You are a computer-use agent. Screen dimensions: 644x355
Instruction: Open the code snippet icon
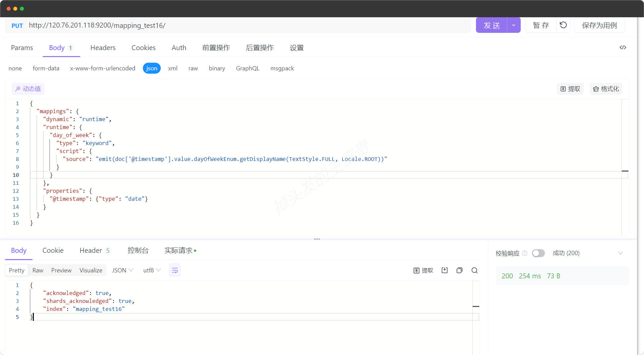[x=623, y=47]
